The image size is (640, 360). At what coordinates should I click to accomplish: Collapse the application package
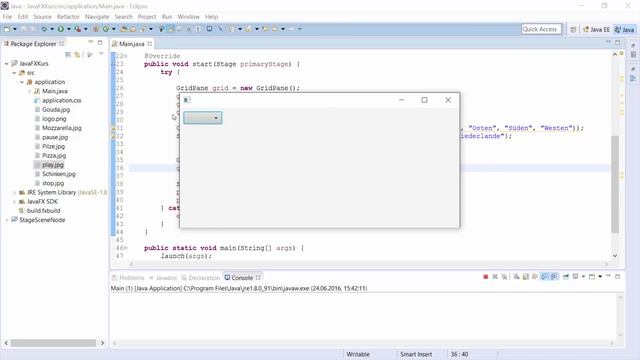click(x=22, y=82)
